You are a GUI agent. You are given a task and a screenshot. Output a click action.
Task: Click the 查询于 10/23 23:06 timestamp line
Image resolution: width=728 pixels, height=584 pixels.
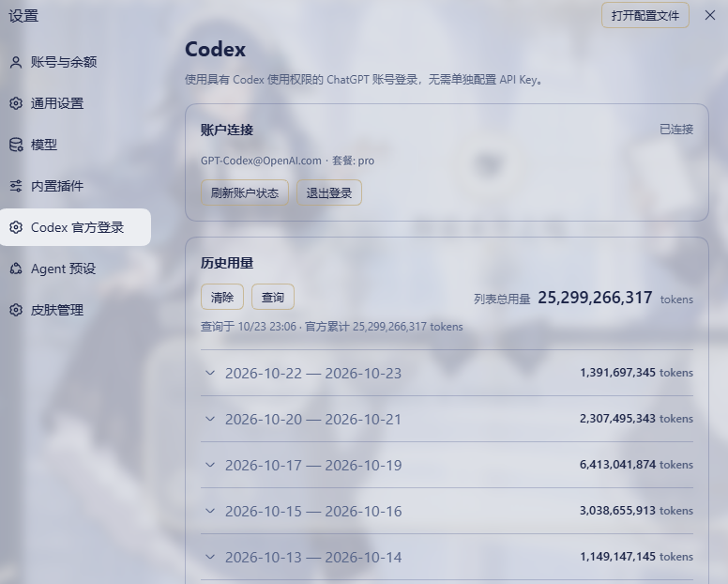click(331, 327)
